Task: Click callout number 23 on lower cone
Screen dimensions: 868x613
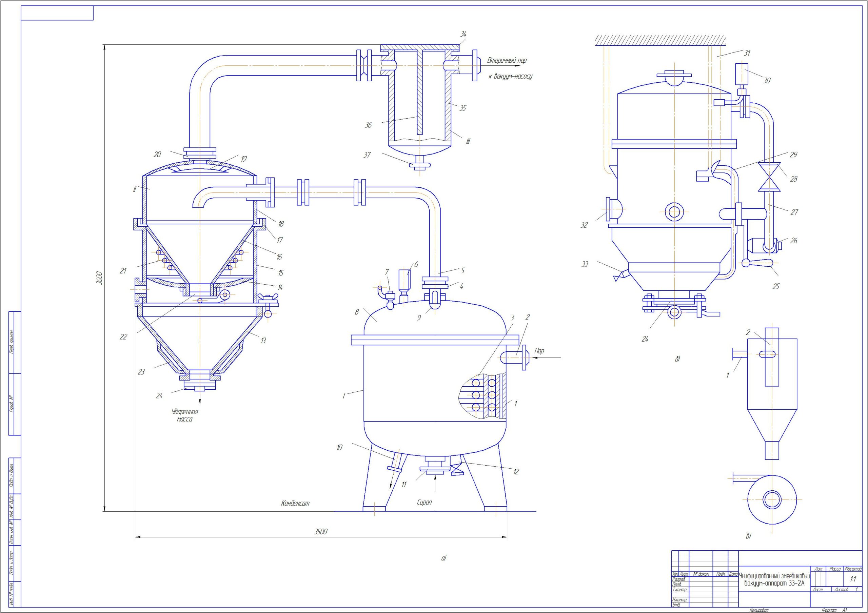Action: coord(141,372)
